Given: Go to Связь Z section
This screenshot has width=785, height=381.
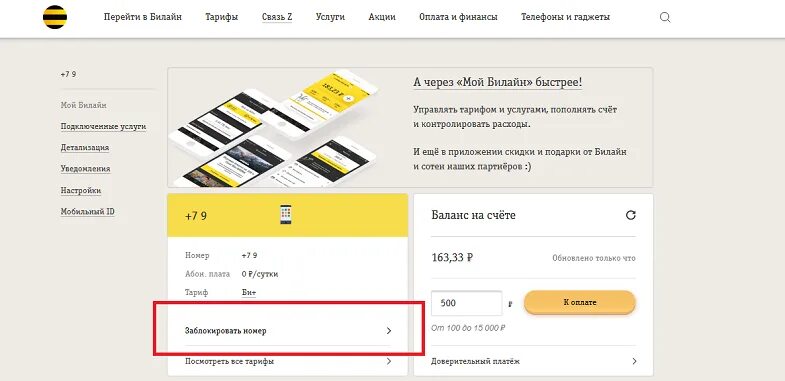Looking at the screenshot, I should click(x=277, y=17).
